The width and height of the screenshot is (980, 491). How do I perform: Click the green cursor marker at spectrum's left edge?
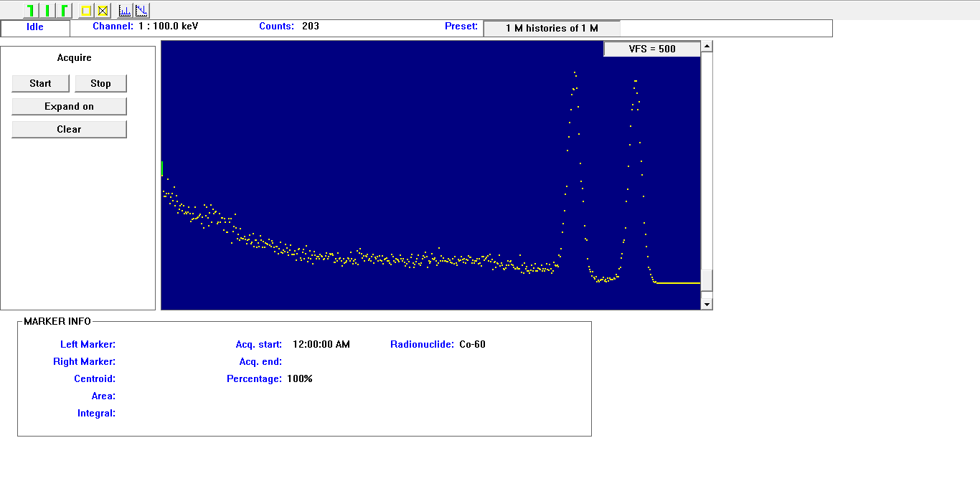pyautogui.click(x=162, y=168)
